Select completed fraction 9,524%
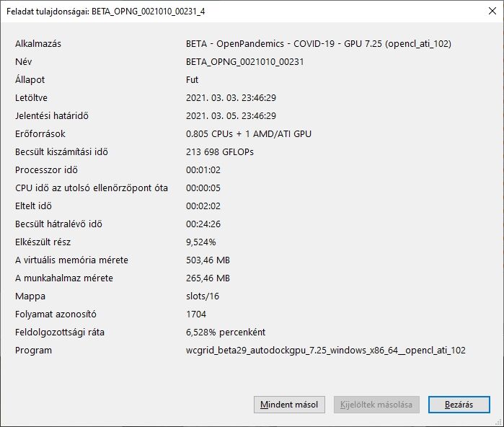The image size is (504, 427). 201,242
